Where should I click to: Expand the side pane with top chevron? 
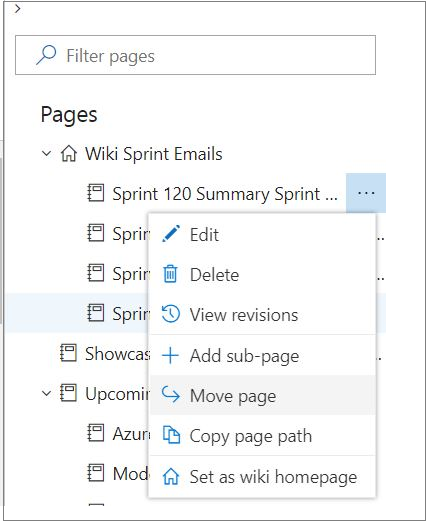pyautogui.click(x=18, y=9)
